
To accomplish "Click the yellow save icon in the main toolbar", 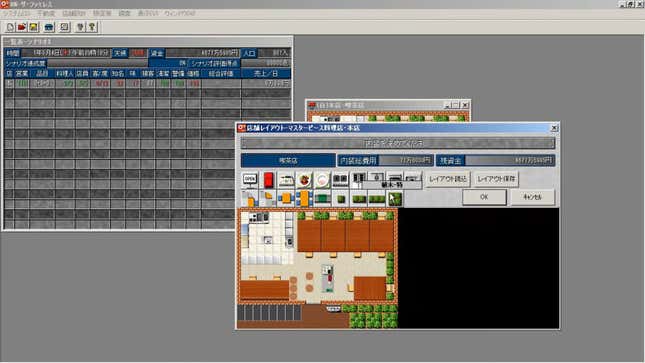I will pos(33,27).
